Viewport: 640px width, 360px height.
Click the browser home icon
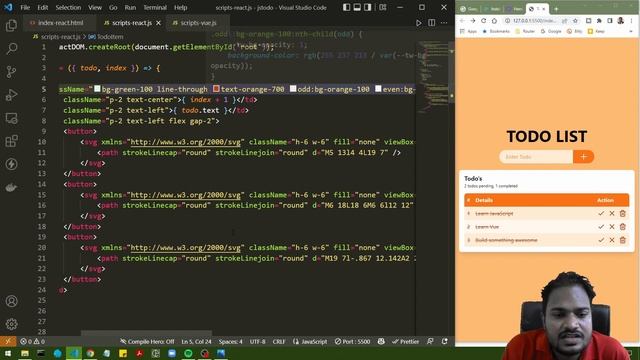pyautogui.click(x=494, y=21)
